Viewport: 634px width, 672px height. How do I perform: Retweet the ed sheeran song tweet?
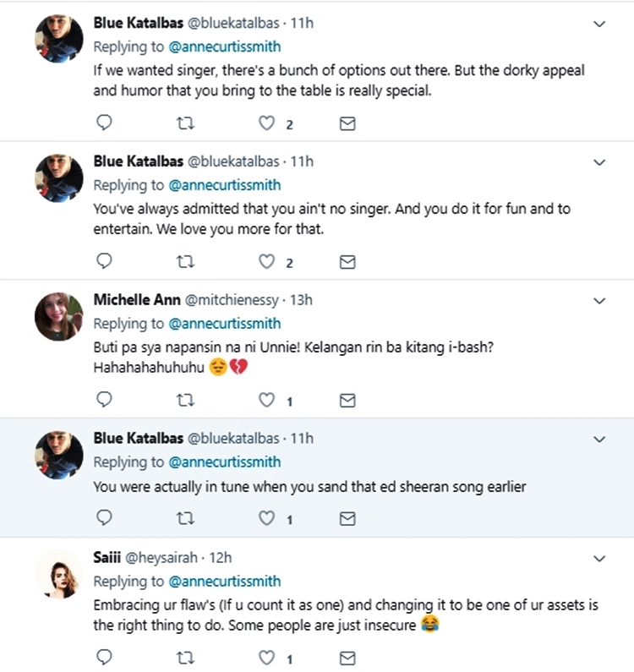185,517
